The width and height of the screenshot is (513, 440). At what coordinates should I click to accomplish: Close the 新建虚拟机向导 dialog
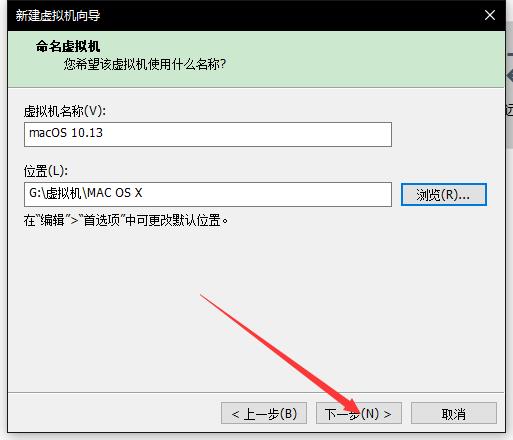tap(490, 15)
